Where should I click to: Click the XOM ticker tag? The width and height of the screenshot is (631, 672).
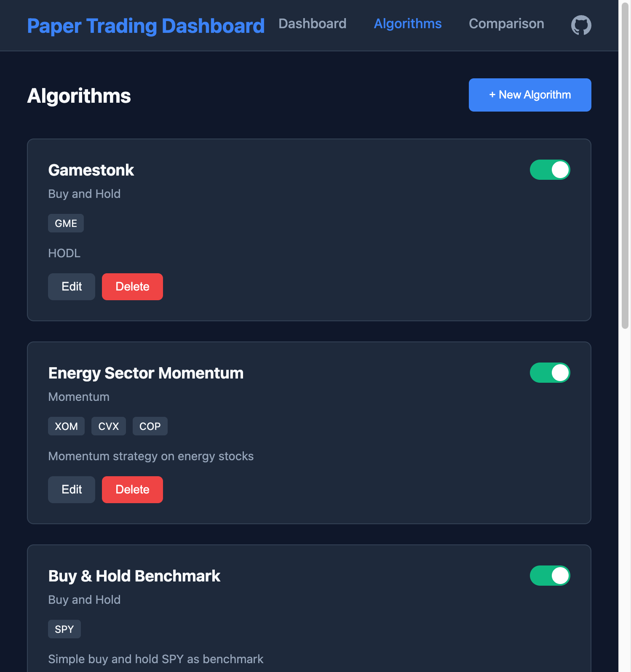(66, 426)
